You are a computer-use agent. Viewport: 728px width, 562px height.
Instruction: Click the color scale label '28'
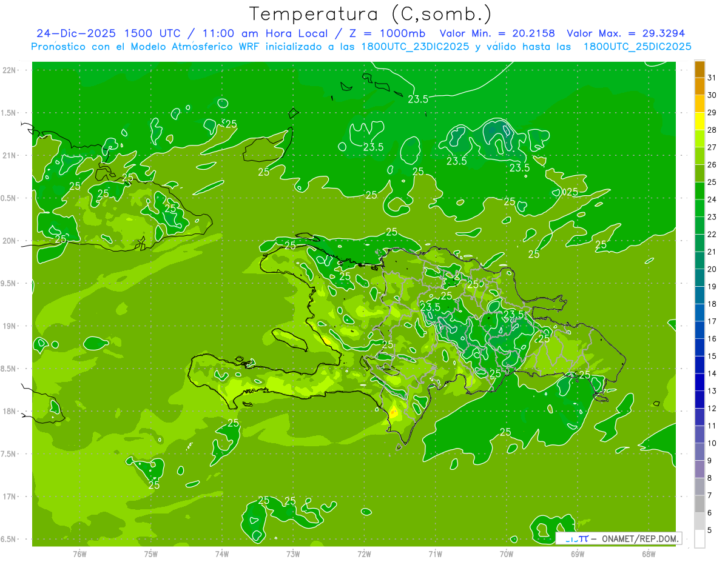[712, 130]
